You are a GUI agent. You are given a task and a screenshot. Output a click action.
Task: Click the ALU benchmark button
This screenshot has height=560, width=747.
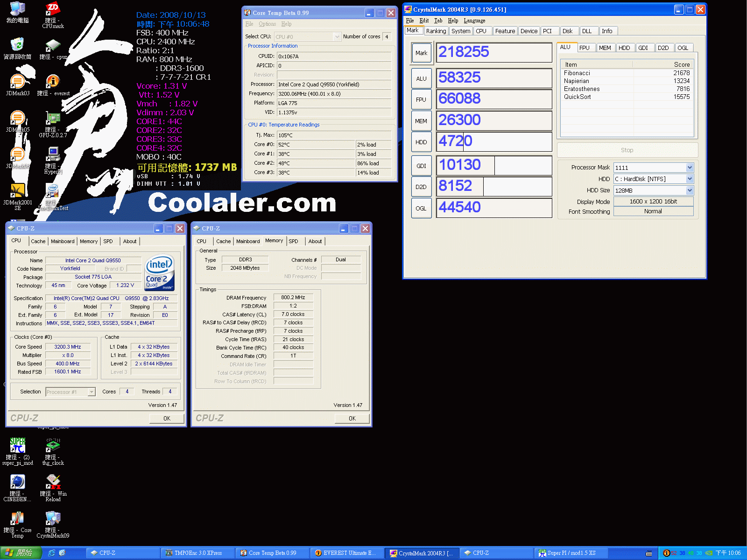[x=421, y=78]
